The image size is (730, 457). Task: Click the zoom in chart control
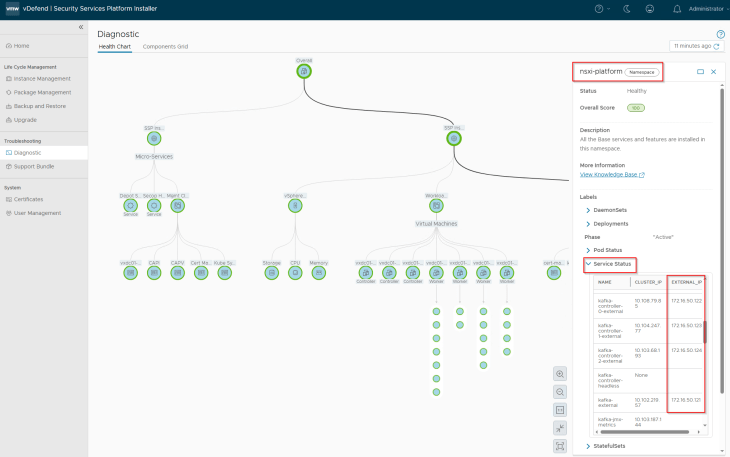tap(559, 374)
